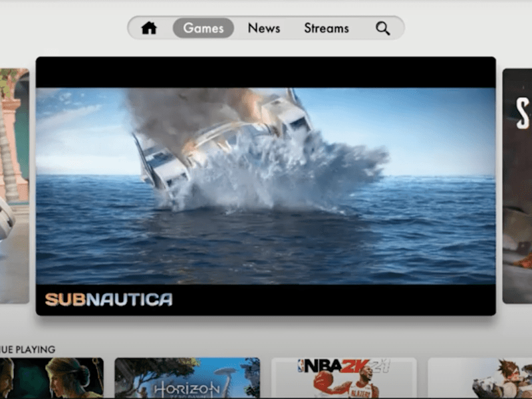Open the Streams tab
This screenshot has height=399, width=532.
[x=327, y=28]
